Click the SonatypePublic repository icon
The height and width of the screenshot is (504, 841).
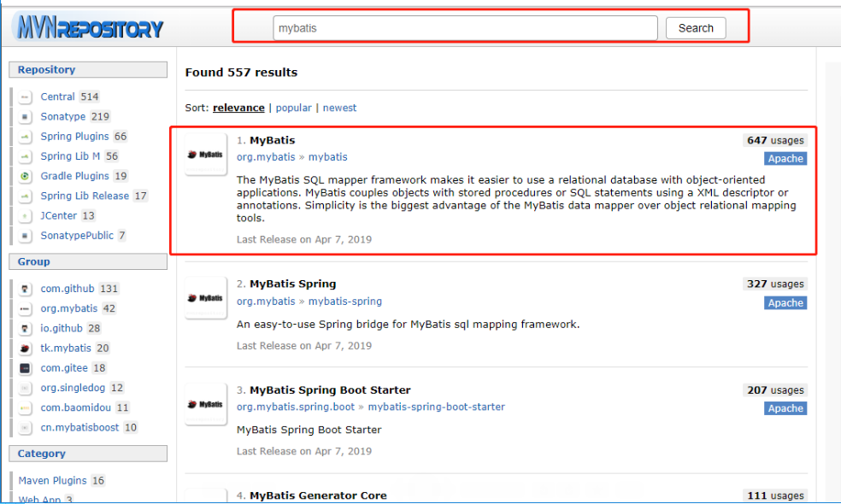(x=25, y=236)
